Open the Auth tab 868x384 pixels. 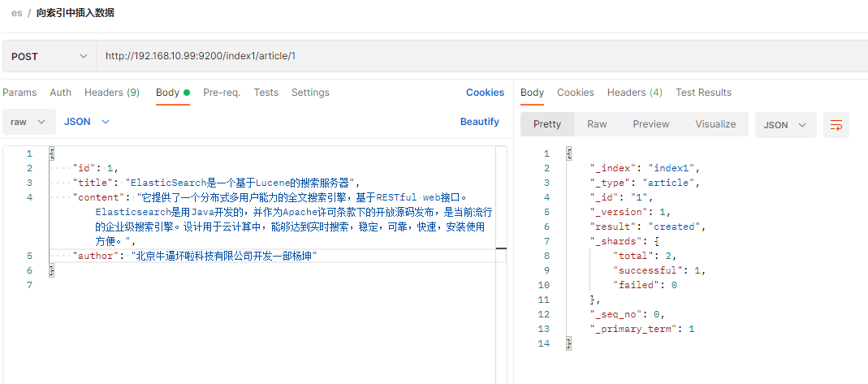click(61, 93)
